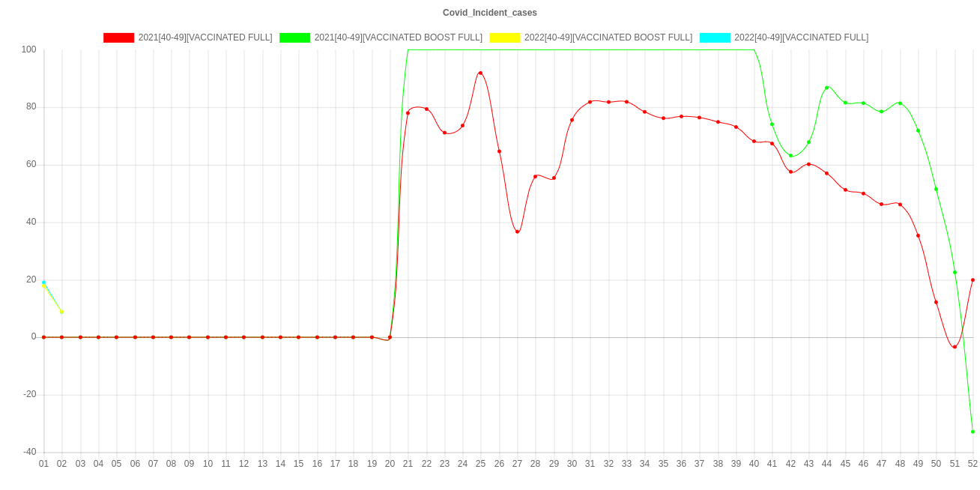This screenshot has width=980, height=490.
Task: Select the red trough point at week 27
Action: pyautogui.click(x=517, y=232)
